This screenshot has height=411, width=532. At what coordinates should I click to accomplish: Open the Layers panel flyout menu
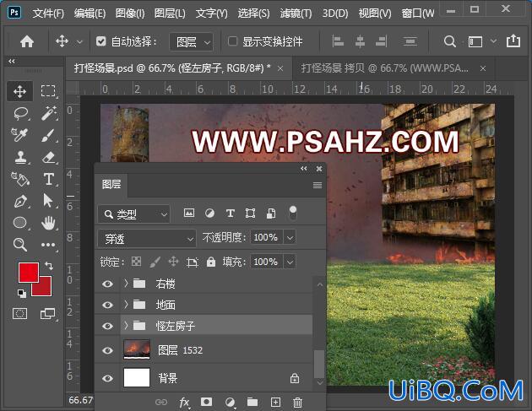[318, 185]
